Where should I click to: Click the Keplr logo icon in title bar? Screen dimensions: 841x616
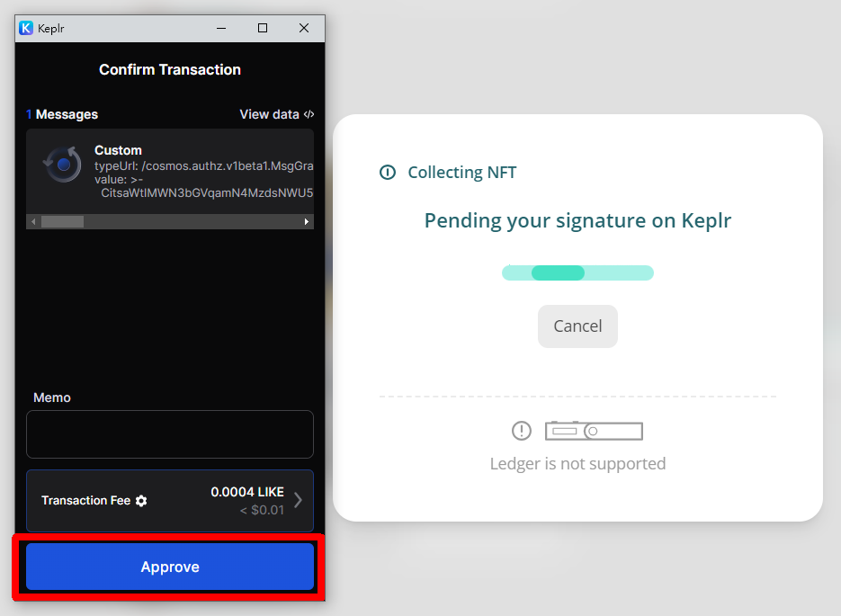[x=26, y=28]
